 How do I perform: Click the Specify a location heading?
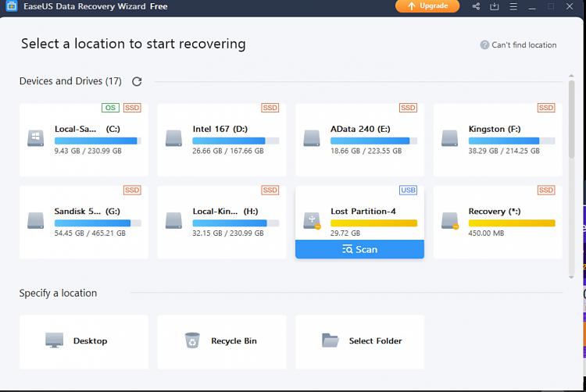click(x=58, y=293)
